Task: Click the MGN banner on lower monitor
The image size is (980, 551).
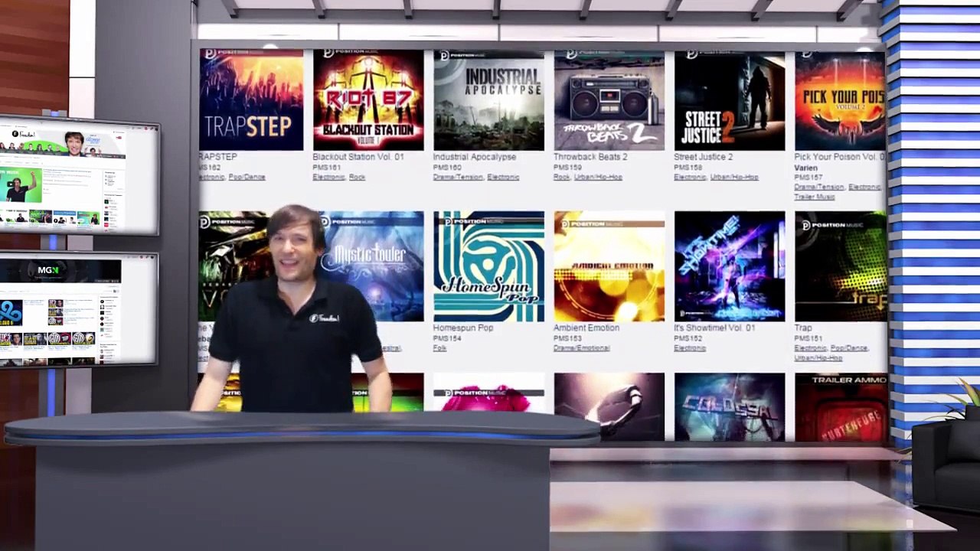Action: tap(60, 271)
